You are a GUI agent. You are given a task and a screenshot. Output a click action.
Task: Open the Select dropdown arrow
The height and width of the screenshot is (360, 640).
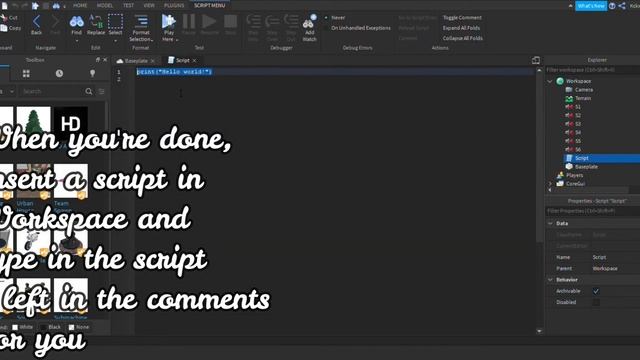115,40
